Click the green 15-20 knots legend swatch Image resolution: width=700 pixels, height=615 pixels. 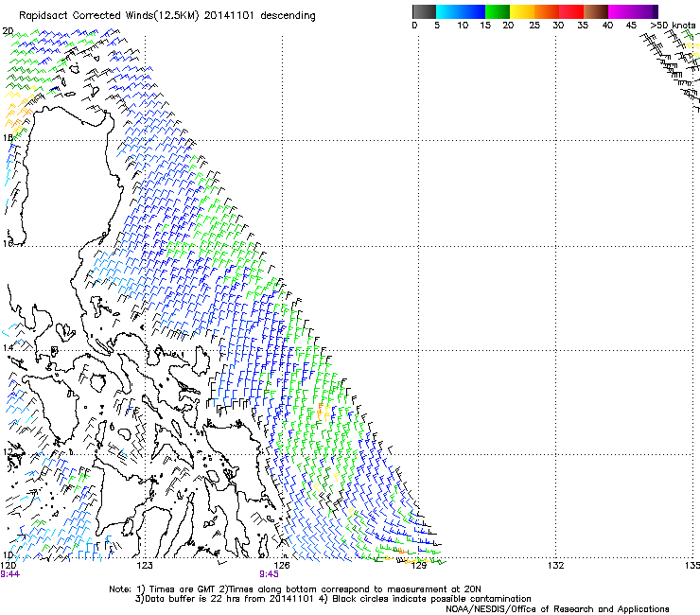pyautogui.click(x=498, y=11)
